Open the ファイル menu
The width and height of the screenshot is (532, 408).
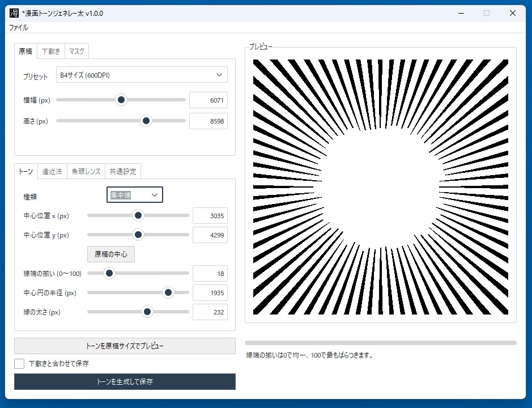(18, 28)
